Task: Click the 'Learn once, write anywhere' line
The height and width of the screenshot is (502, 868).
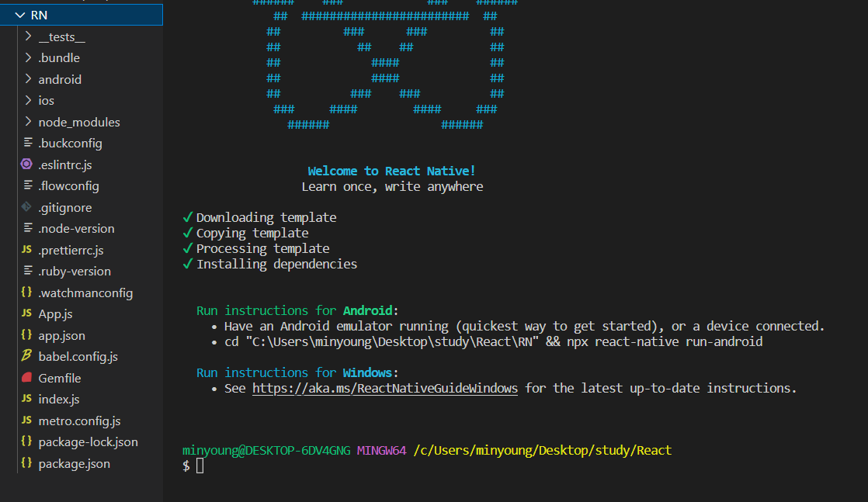Action: [393, 186]
